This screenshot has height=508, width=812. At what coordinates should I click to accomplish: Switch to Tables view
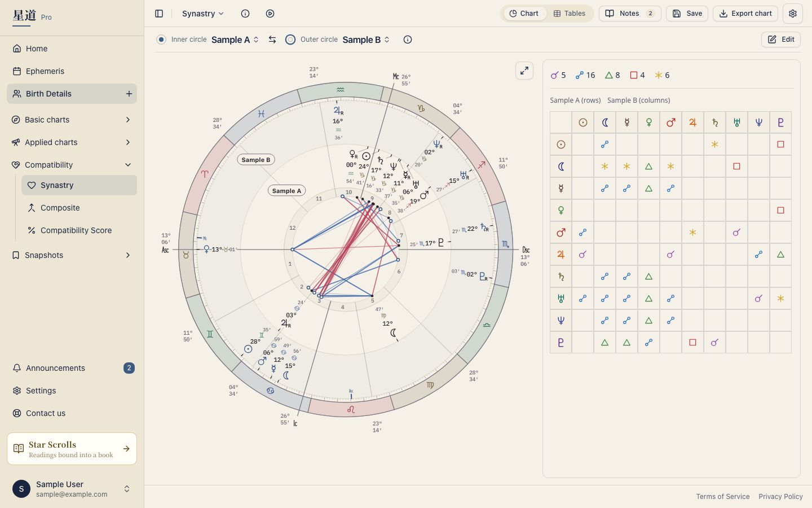569,14
